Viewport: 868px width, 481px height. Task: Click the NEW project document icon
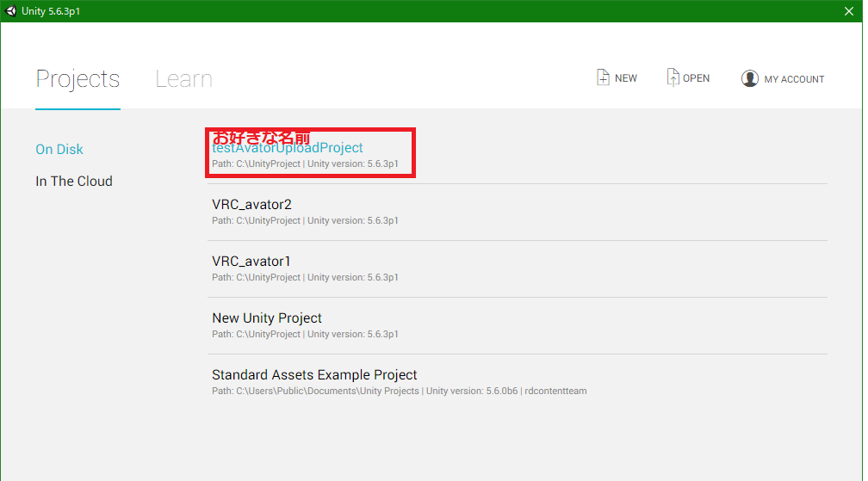coord(603,77)
